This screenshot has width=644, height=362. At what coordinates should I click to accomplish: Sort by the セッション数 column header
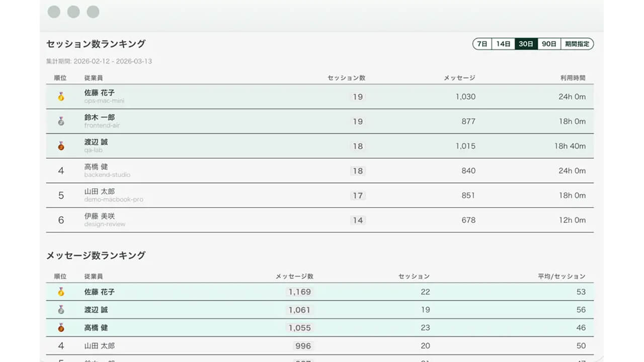tap(346, 78)
